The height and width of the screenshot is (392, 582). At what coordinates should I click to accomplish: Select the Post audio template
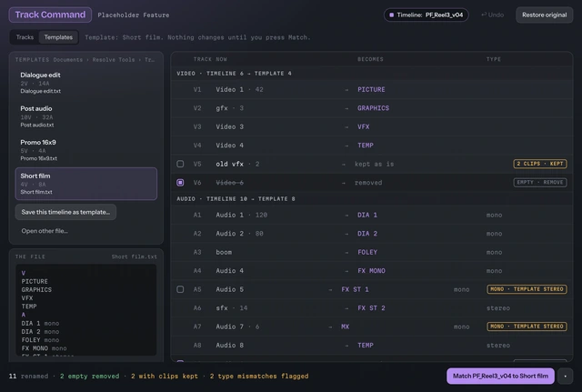tap(86, 116)
